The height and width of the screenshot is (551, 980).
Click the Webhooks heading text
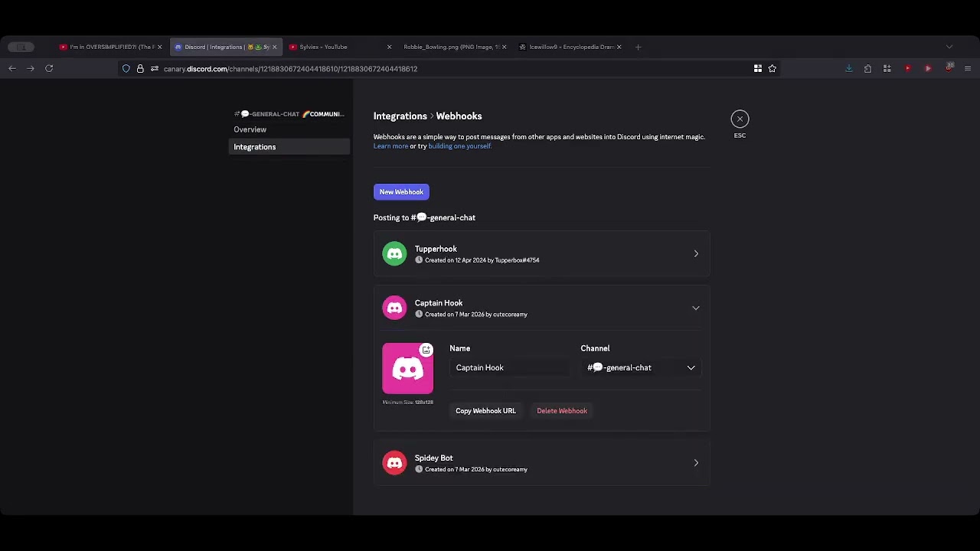[x=459, y=116]
